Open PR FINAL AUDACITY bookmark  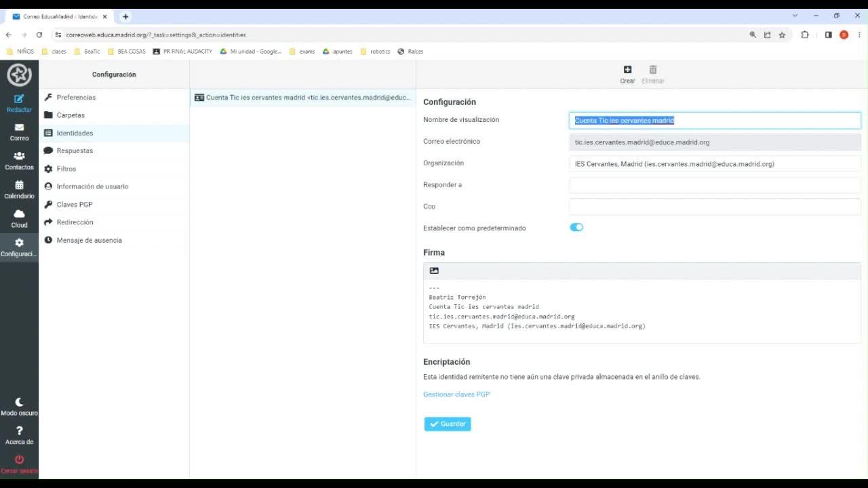[182, 52]
